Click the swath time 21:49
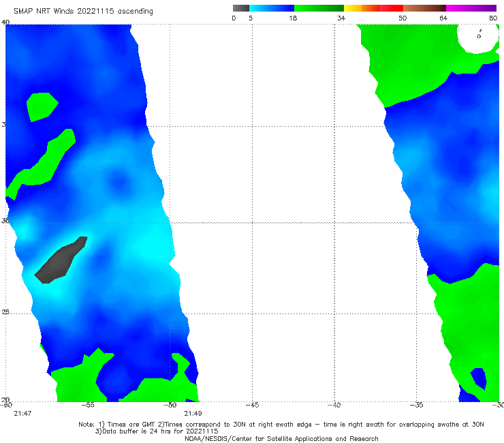 [193, 414]
